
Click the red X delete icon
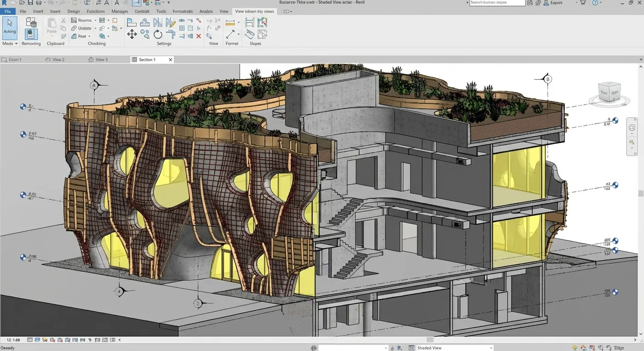tap(199, 36)
